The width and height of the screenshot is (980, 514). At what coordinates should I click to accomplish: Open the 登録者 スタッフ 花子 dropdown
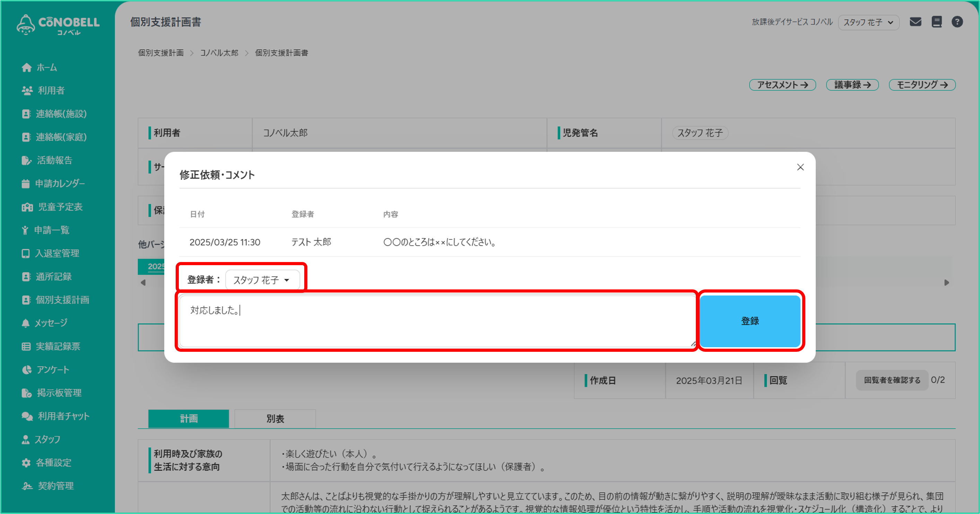[262, 280]
